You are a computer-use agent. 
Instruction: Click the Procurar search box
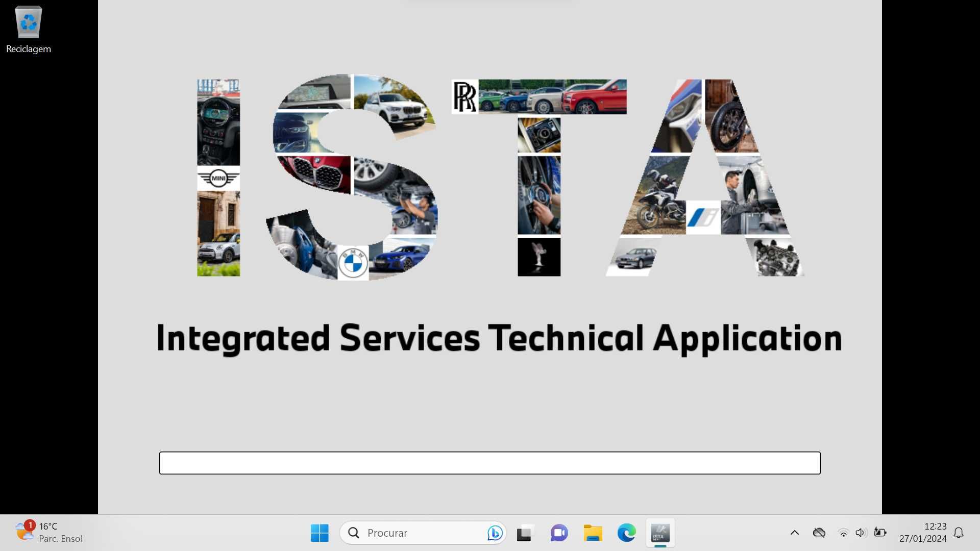tap(423, 533)
